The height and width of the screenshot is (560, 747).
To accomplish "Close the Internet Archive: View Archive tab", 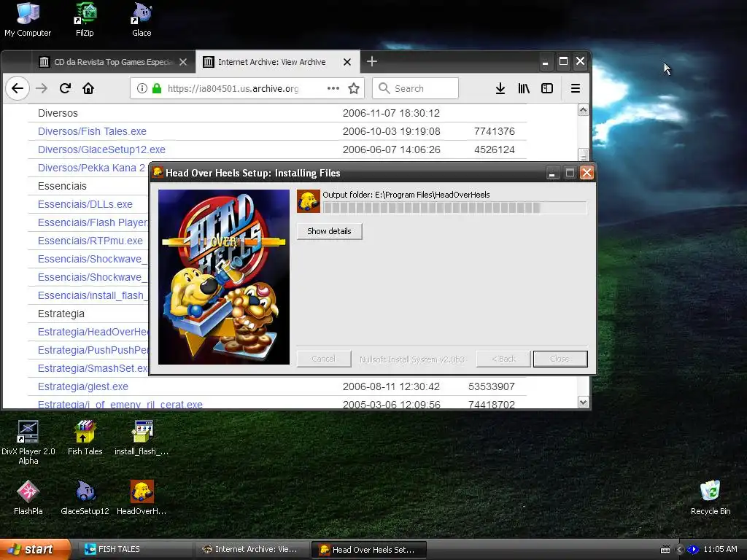I will point(347,62).
